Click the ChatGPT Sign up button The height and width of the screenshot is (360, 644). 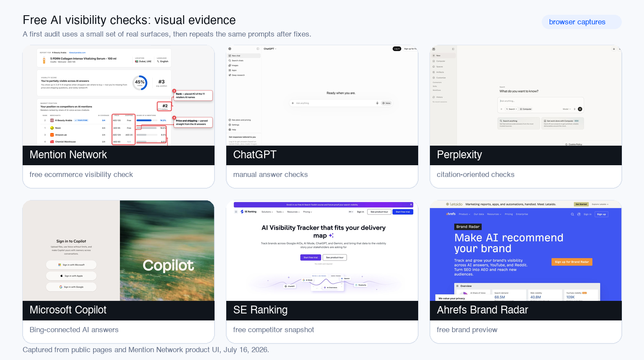[x=410, y=49]
